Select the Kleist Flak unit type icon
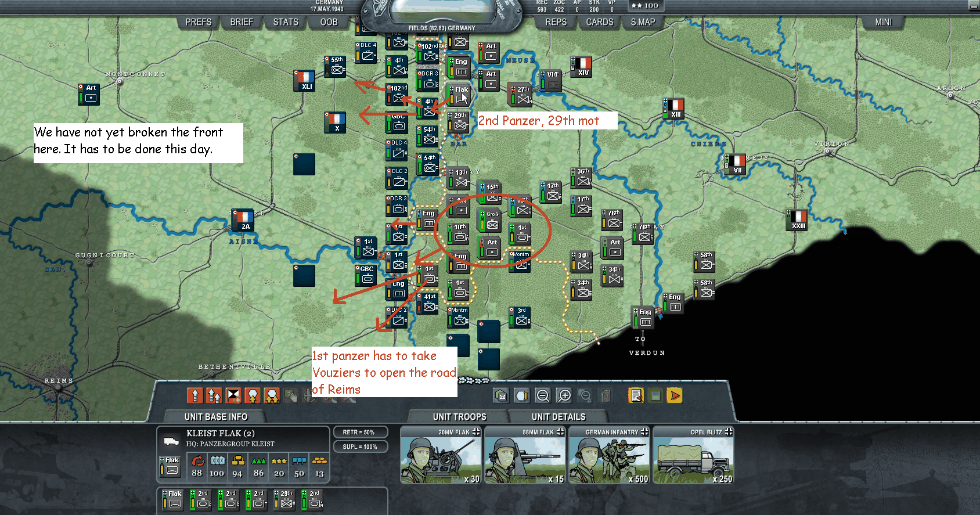The image size is (980, 515). click(171, 441)
